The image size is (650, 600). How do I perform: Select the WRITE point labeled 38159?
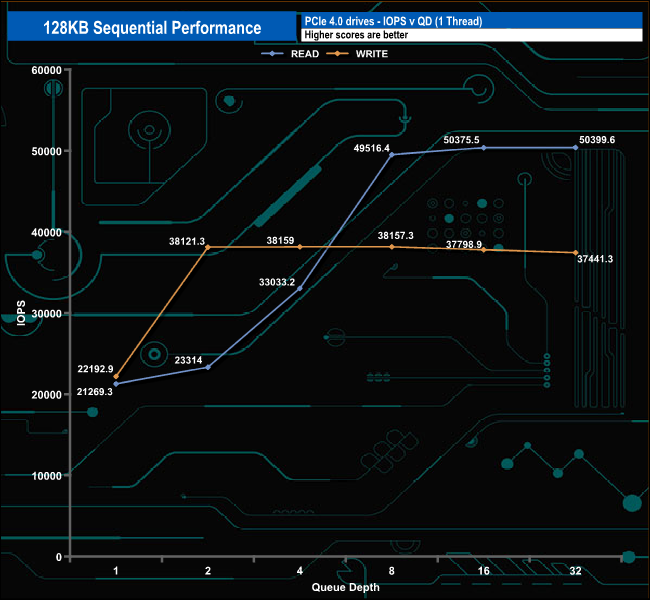pos(300,247)
